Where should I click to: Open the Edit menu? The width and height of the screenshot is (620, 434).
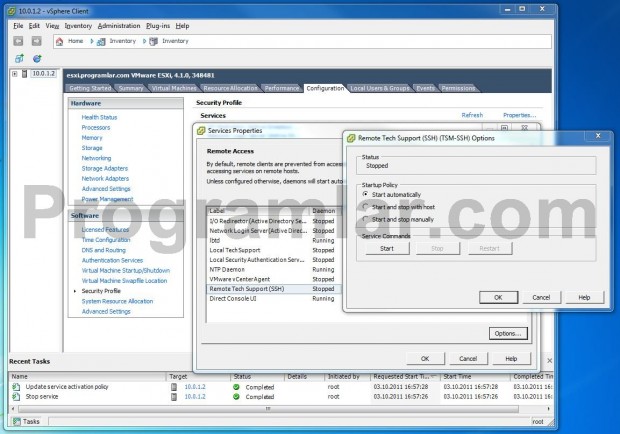click(34, 26)
